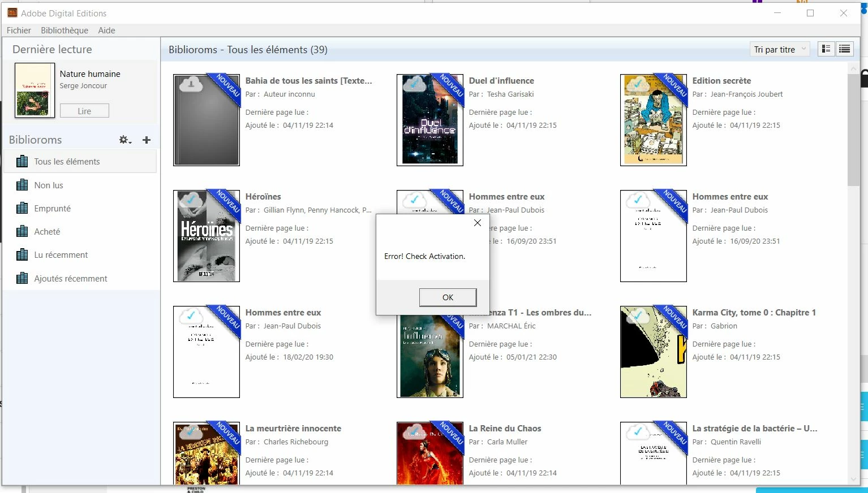Click author Carla Muller text
The height and width of the screenshot is (493, 868).
507,442
